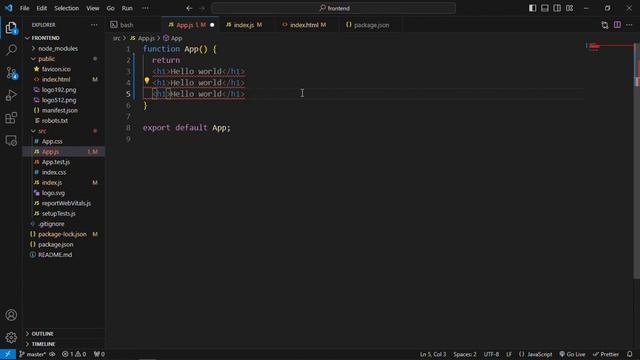Open Run and Debug view
This screenshot has width=640, height=360.
tap(11, 95)
